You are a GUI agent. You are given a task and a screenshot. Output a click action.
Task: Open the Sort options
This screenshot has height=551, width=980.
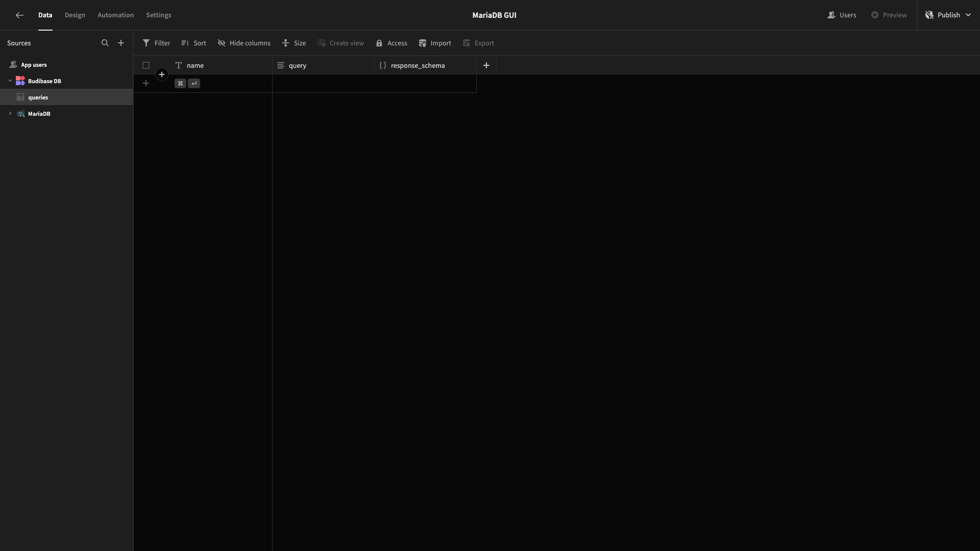[x=193, y=43]
